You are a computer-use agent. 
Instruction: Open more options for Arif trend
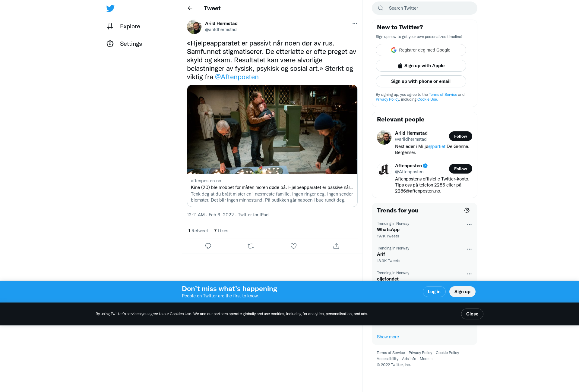click(469, 249)
